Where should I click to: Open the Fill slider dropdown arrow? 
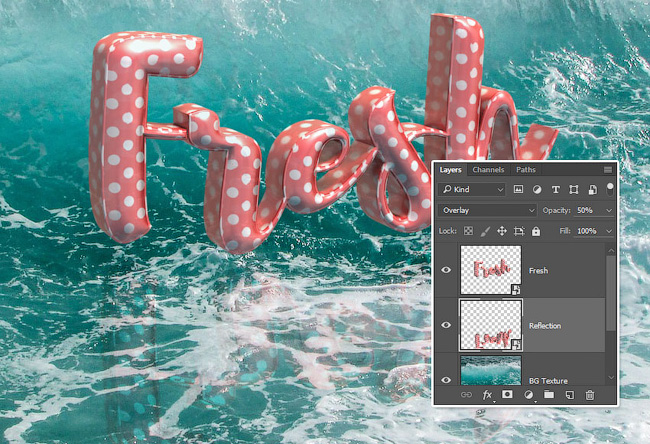(609, 231)
